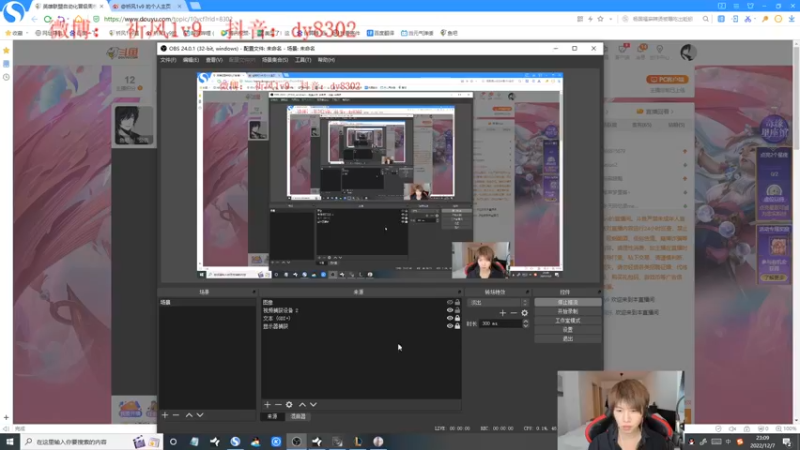Image resolution: width=800 pixels, height=450 pixels.
Task: Click the 300 ms duration field
Action: point(501,323)
